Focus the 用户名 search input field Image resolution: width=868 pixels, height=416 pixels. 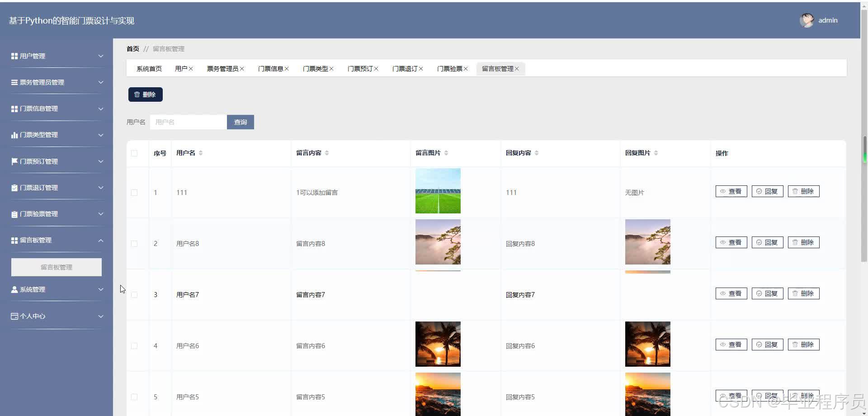point(189,122)
